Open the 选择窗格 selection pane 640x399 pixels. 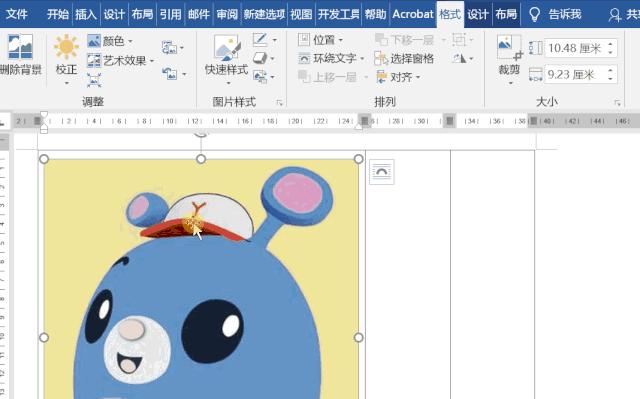point(404,59)
